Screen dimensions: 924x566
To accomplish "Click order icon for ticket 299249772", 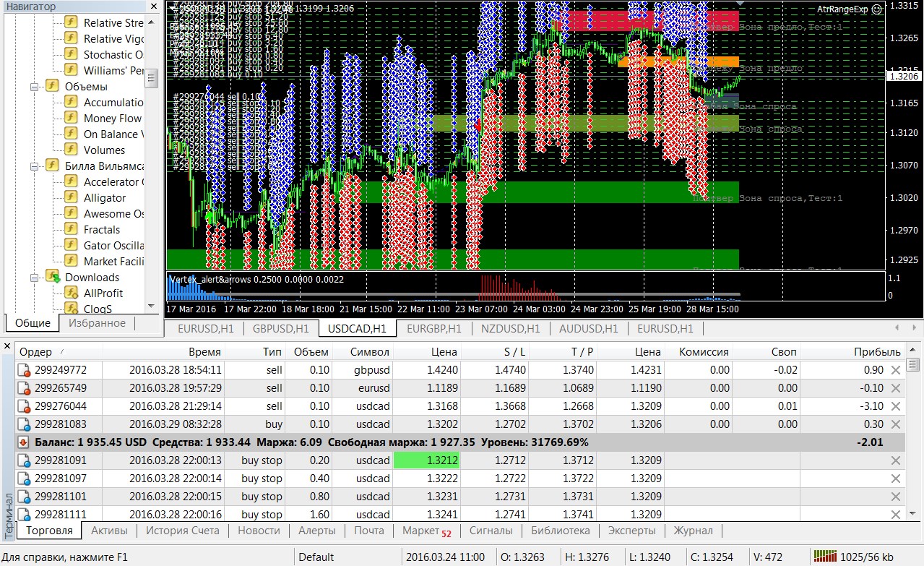I will pyautogui.click(x=25, y=370).
